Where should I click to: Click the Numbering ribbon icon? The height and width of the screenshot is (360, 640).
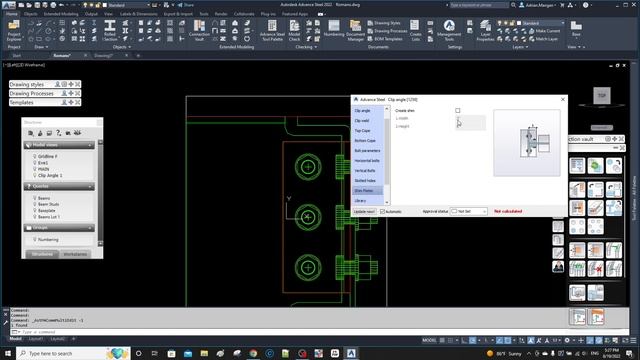334,29
